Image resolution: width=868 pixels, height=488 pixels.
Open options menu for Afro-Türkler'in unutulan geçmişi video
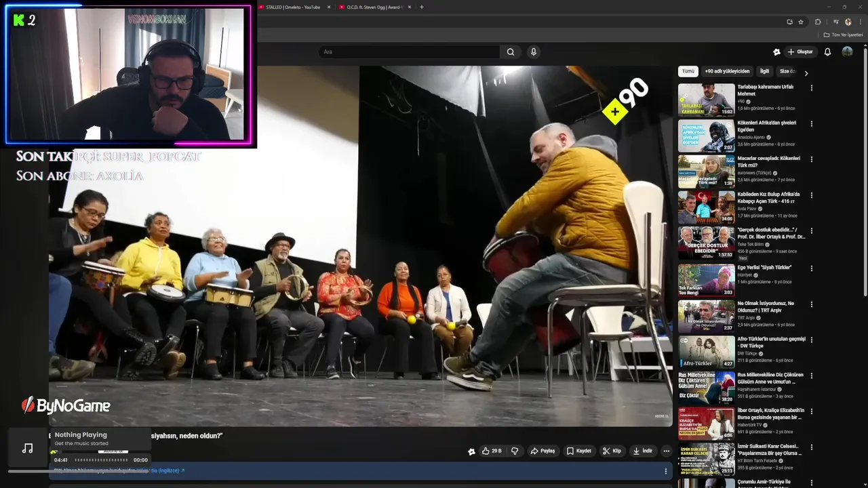tap(811, 340)
